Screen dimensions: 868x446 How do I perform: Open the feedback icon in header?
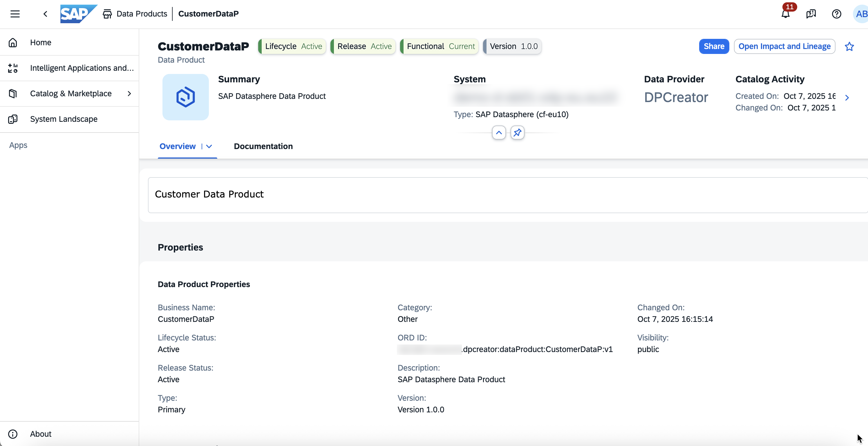tap(811, 14)
